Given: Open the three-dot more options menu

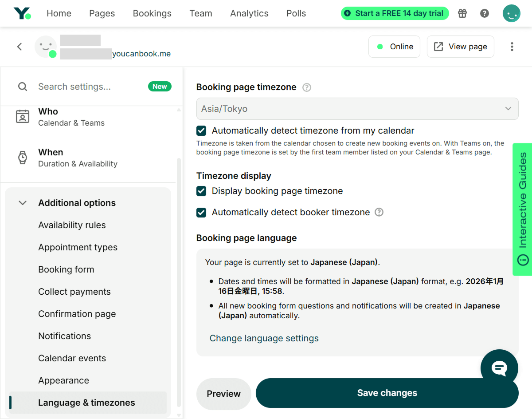Looking at the screenshot, I should pos(512,47).
